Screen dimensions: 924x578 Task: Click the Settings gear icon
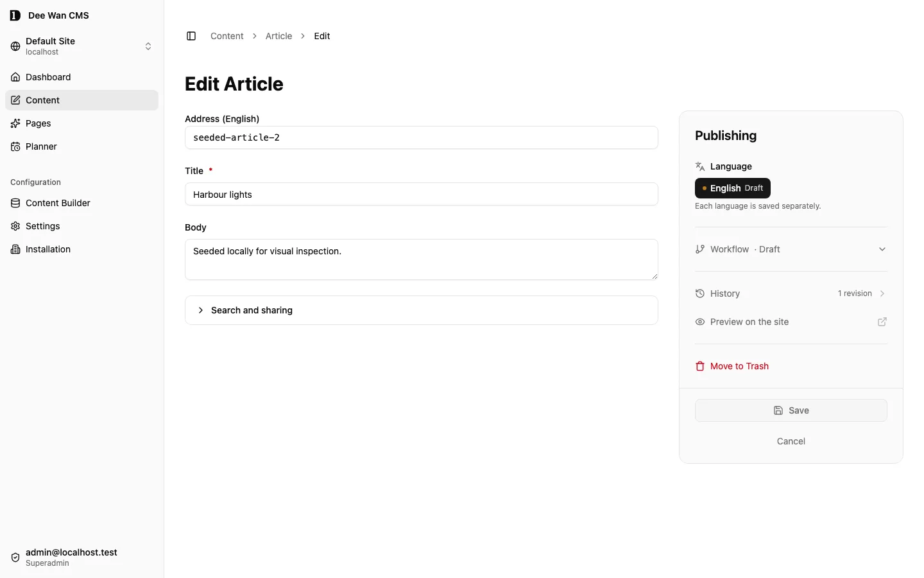[x=15, y=226]
